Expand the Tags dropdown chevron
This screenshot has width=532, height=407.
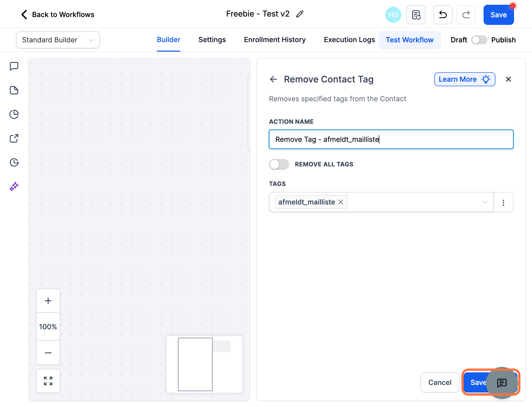485,202
